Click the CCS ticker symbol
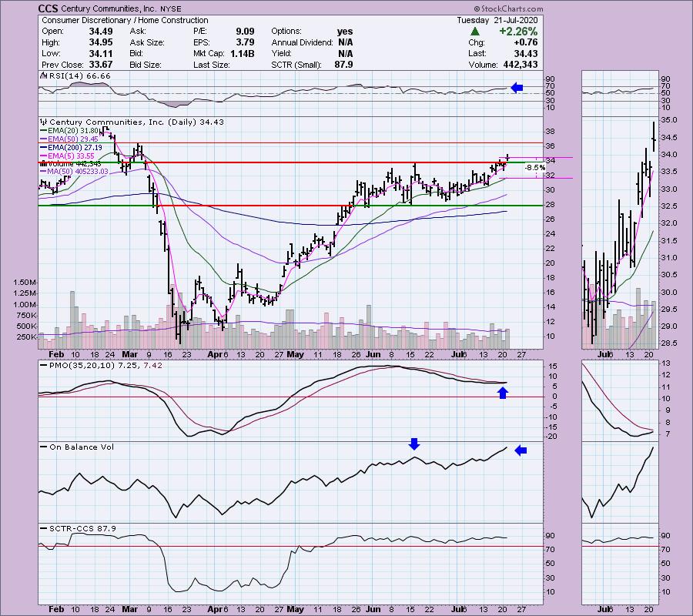Viewport: 693px width, 616px height. [x=49, y=8]
